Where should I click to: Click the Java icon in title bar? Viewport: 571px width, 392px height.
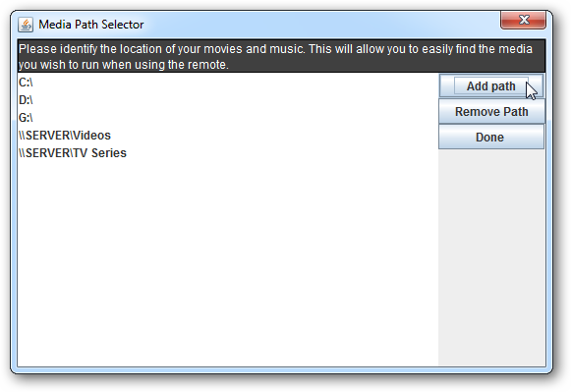pos(26,25)
